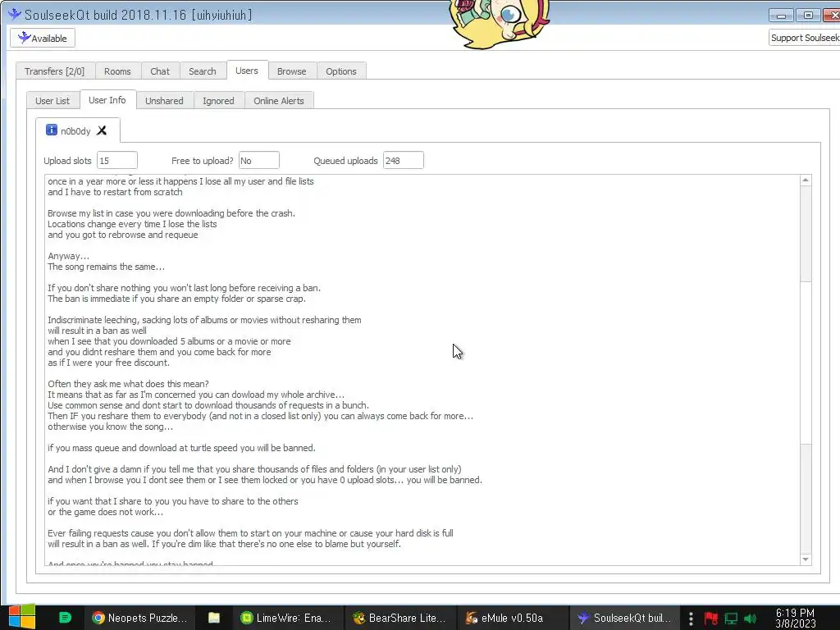Click the text 'Anyway…'
840x630 pixels.
pos(69,256)
